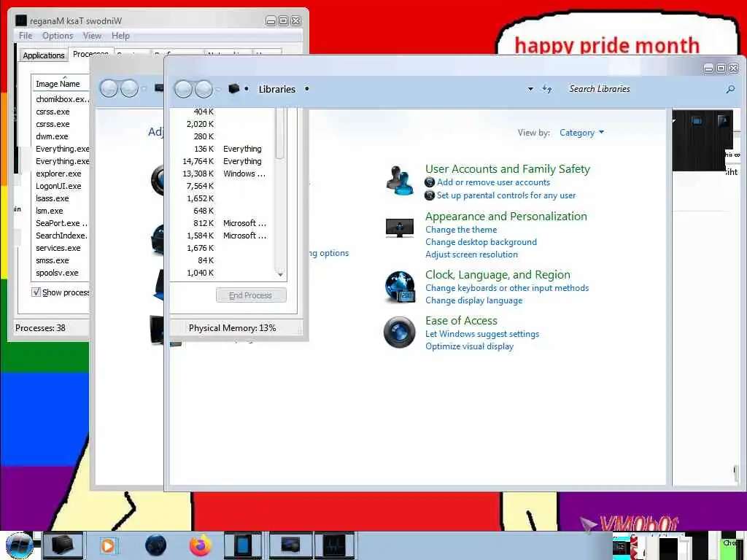This screenshot has width=747, height=560.
Task: Click the Appearance and Personalization monitor icon
Action: [399, 228]
